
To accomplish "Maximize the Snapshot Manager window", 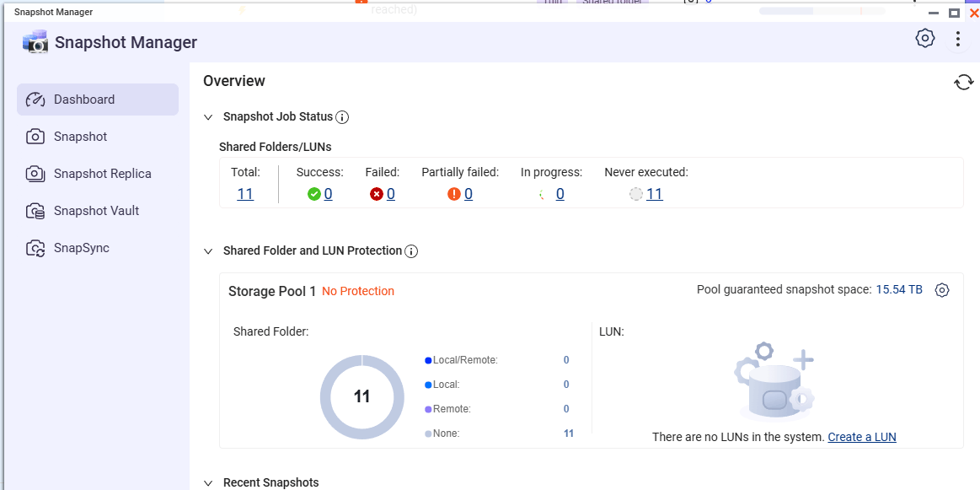I will point(954,13).
